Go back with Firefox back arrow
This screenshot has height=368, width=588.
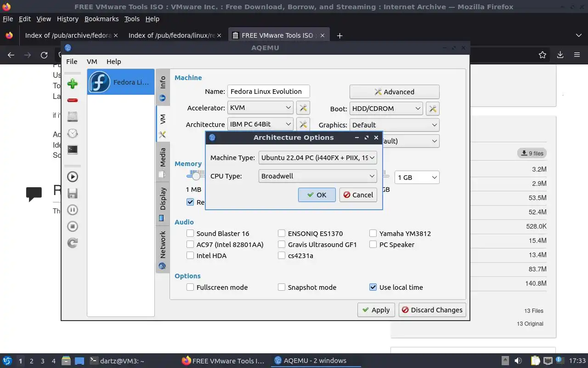click(11, 55)
